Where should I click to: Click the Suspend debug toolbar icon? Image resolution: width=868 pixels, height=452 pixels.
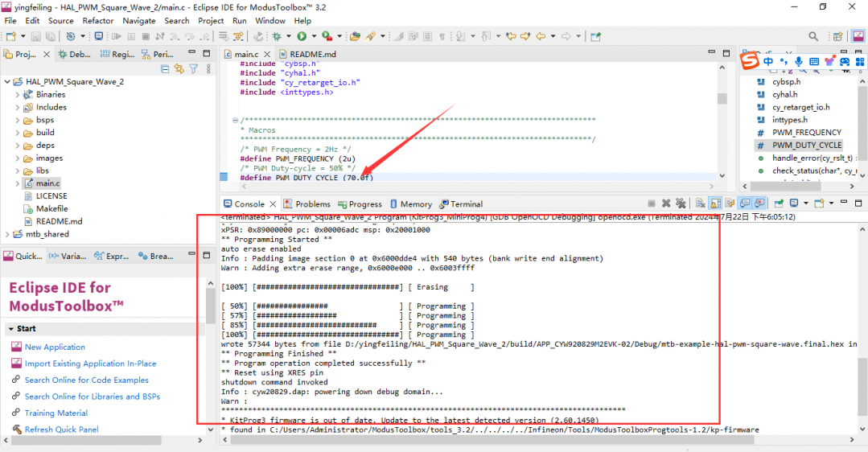[x=131, y=36]
